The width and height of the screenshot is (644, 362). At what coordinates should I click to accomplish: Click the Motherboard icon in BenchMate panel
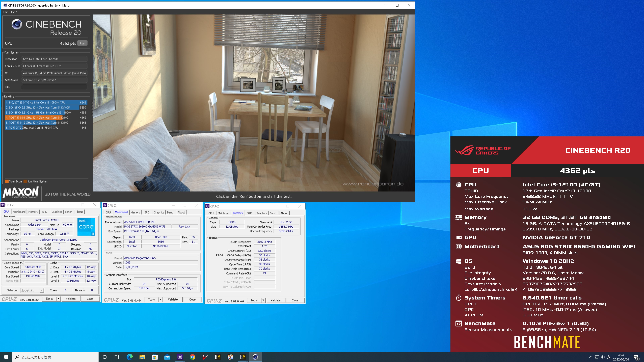459,247
